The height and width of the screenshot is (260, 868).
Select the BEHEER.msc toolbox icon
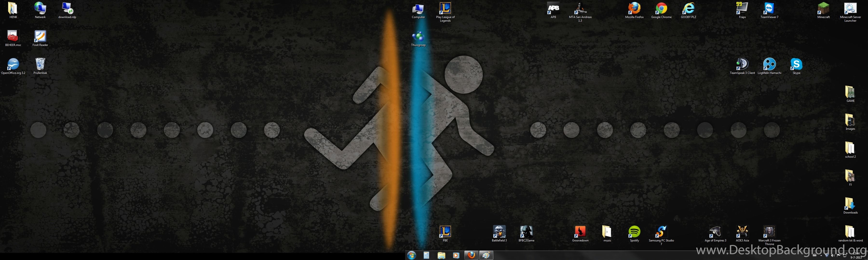point(13,38)
